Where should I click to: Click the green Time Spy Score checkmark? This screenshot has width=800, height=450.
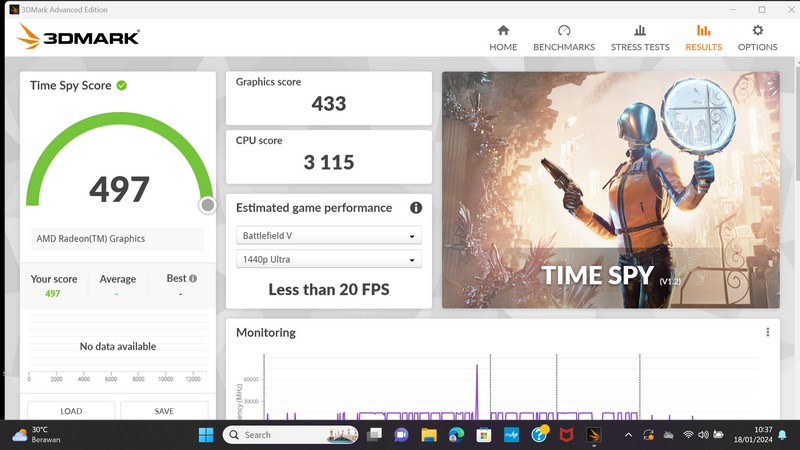coord(122,86)
